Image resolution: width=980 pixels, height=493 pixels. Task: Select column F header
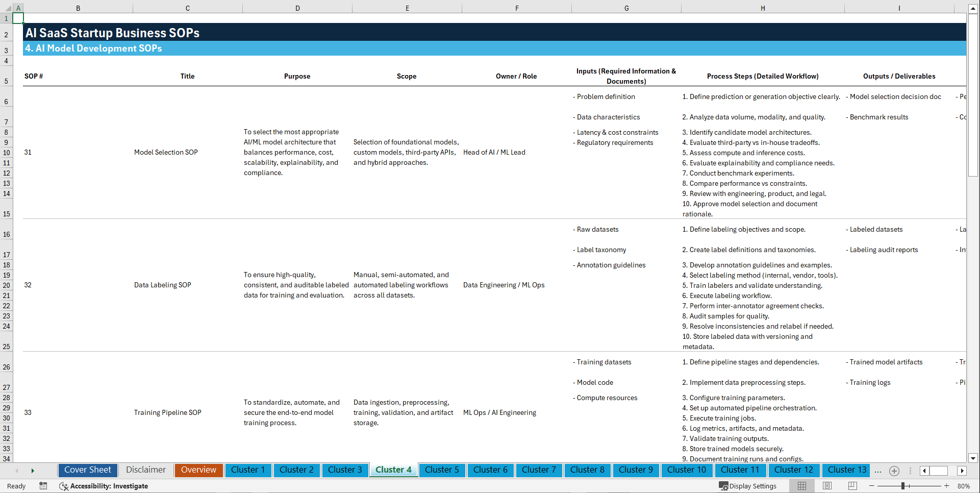coord(517,8)
